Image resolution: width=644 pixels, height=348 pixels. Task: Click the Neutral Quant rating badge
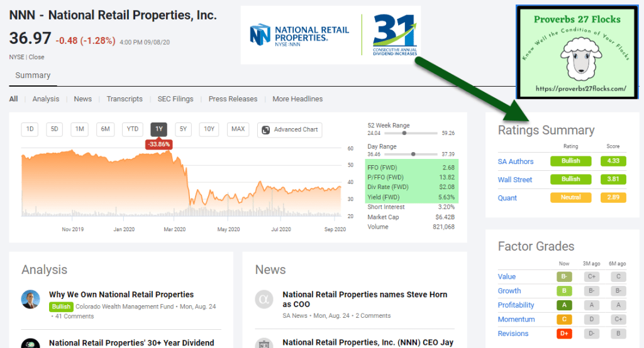point(570,198)
